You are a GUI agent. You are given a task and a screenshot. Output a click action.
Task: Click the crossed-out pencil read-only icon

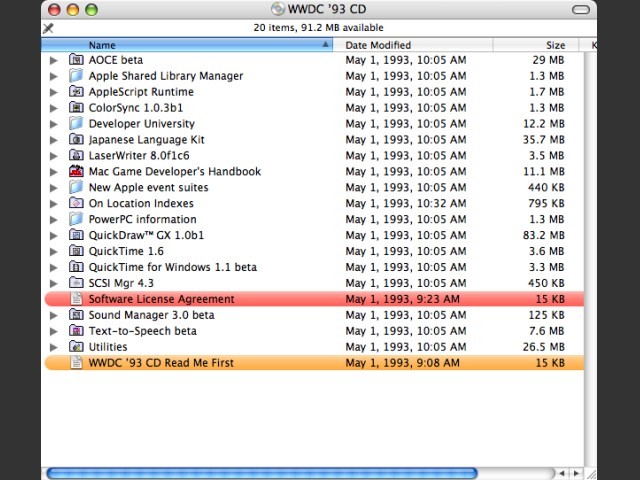pyautogui.click(x=48, y=28)
